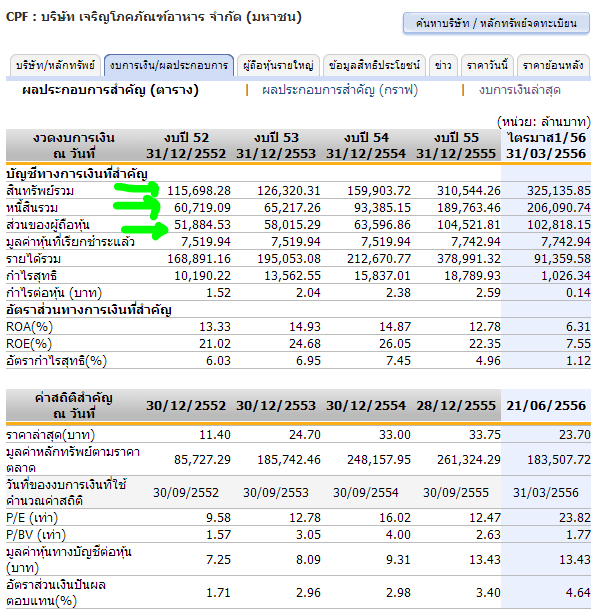This screenshot has width=602, height=615.
Task: Switch to the ราคาย้อนหลัง tab
Action: pyautogui.click(x=553, y=65)
